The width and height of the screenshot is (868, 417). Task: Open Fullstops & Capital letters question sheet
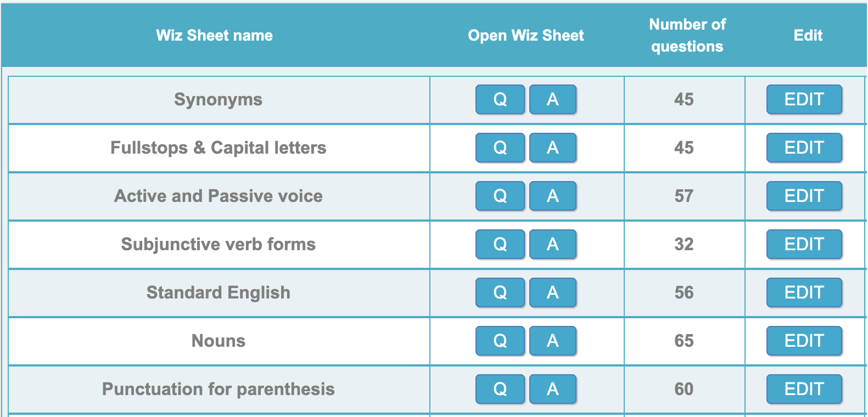tap(500, 148)
